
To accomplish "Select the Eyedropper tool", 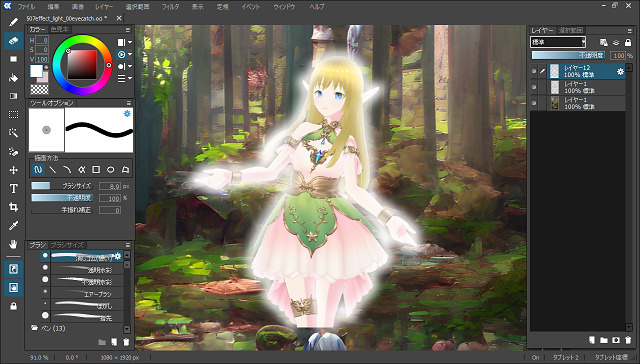I will (13, 226).
